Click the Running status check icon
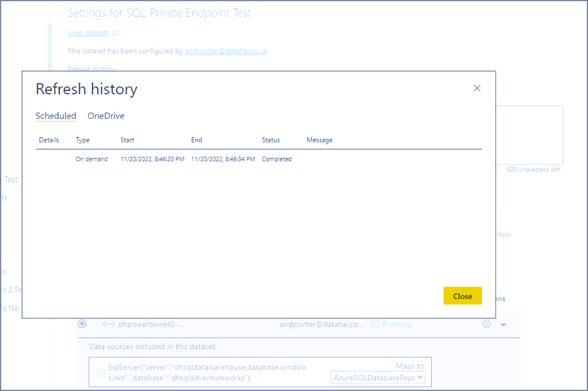 coord(375,324)
